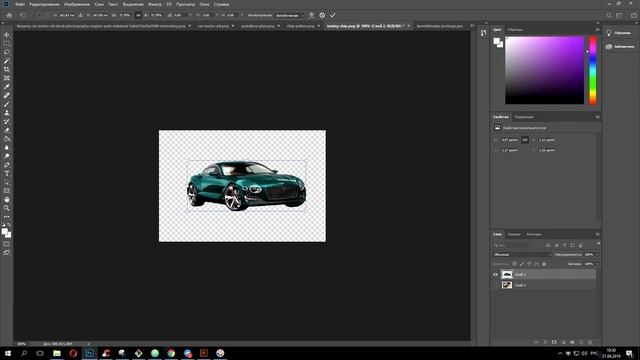Open the Справка menu
640x360 pixels.
221,4
